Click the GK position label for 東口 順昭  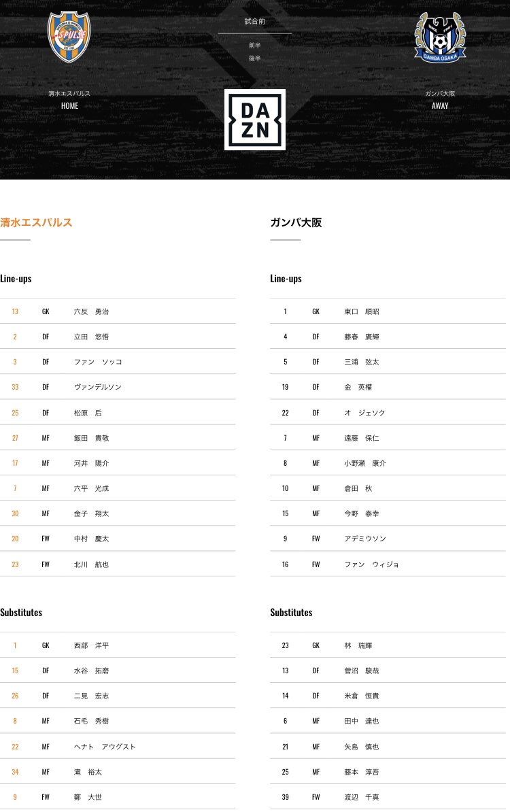(316, 311)
